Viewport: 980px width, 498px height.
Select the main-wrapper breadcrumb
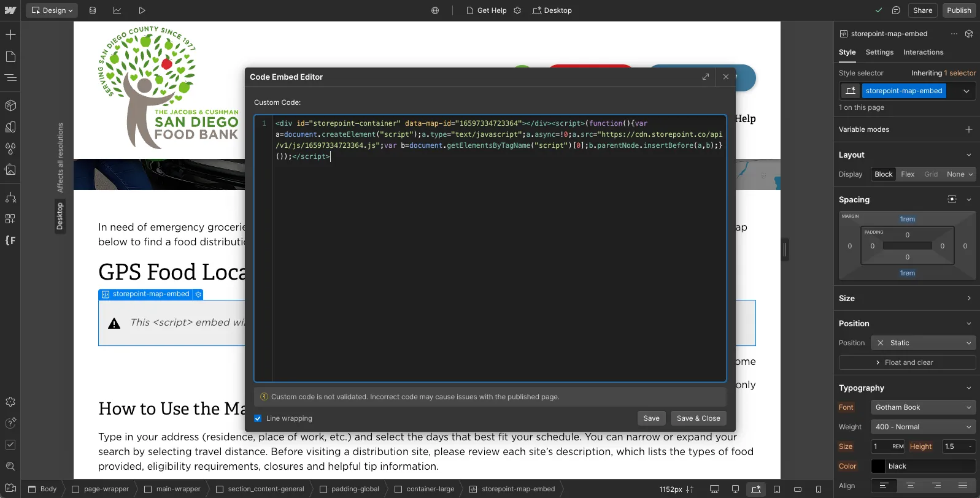click(x=172, y=489)
